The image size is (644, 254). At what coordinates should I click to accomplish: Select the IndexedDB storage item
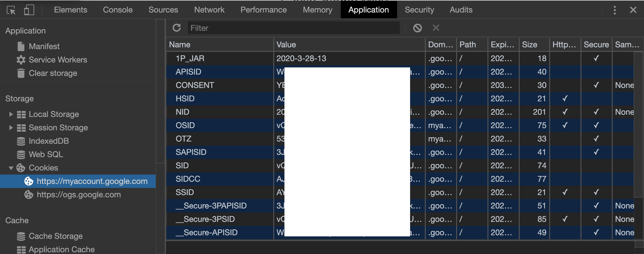[x=49, y=141]
